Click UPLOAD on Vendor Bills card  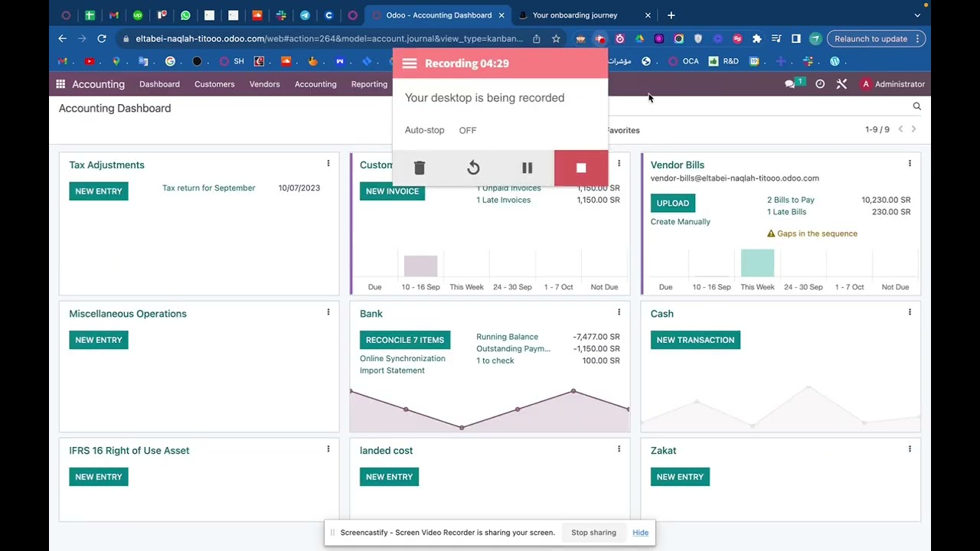pyautogui.click(x=673, y=203)
